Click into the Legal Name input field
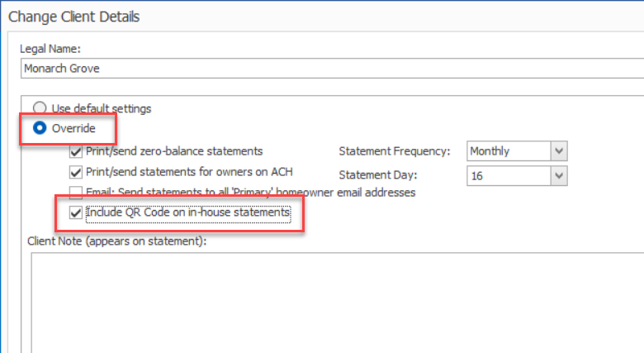 tap(330, 69)
